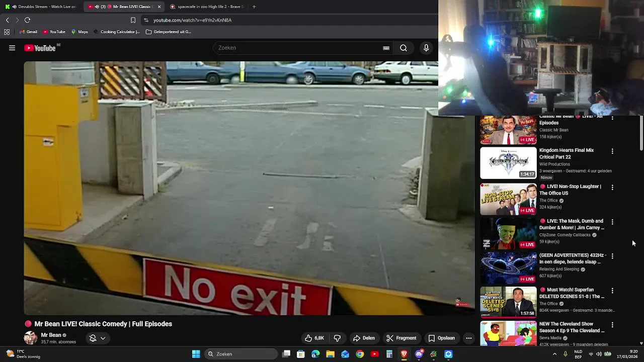Viewport: 644px width, 362px height.
Task: Open a new browser tab
Action: (x=254, y=7)
